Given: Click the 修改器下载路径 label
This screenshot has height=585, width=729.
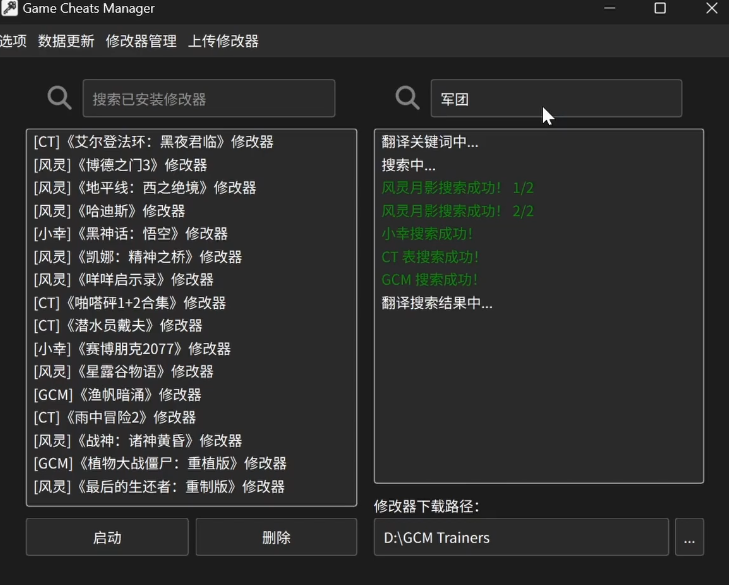Looking at the screenshot, I should 426,505.
